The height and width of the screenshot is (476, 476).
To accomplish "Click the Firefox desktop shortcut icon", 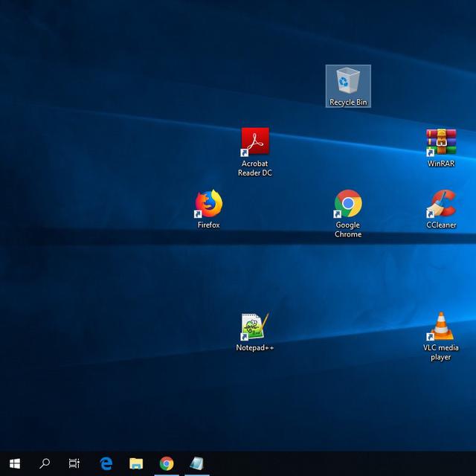I will pyautogui.click(x=208, y=203).
